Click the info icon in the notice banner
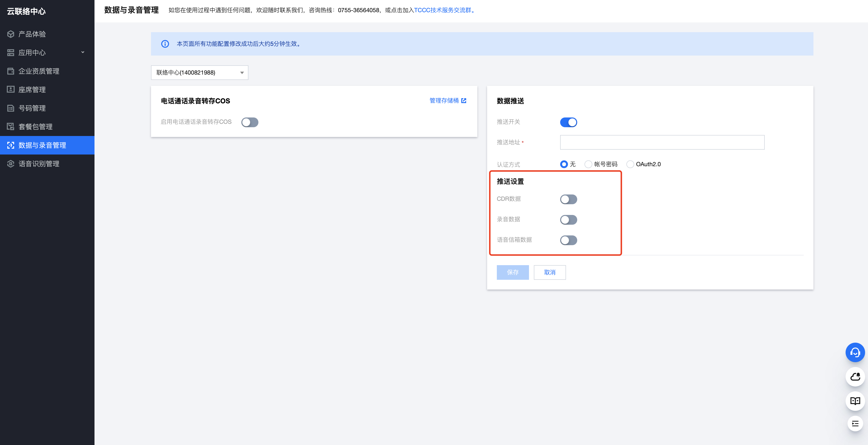 [165, 44]
